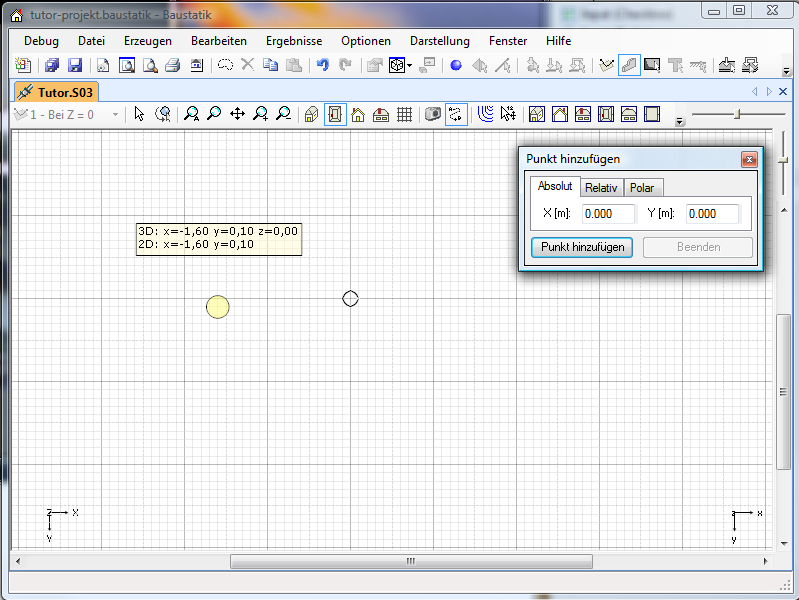Click the copy icon in main toolbar
799x600 pixels.
pos(271,65)
